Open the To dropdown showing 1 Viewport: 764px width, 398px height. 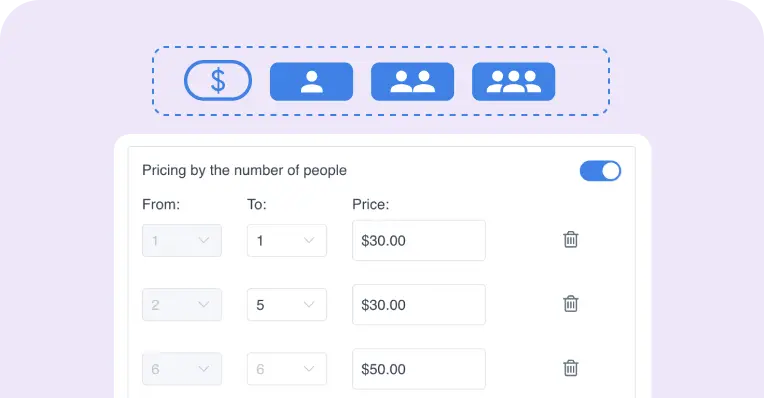tap(287, 241)
